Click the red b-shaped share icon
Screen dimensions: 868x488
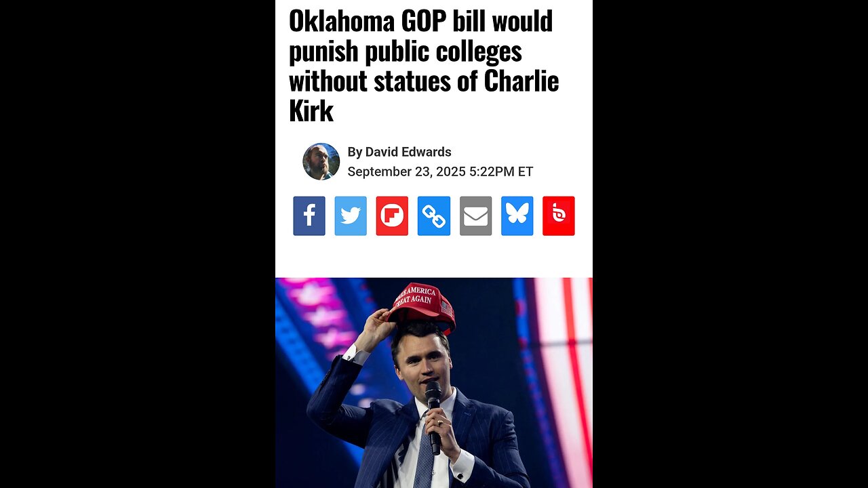pyautogui.click(x=559, y=216)
